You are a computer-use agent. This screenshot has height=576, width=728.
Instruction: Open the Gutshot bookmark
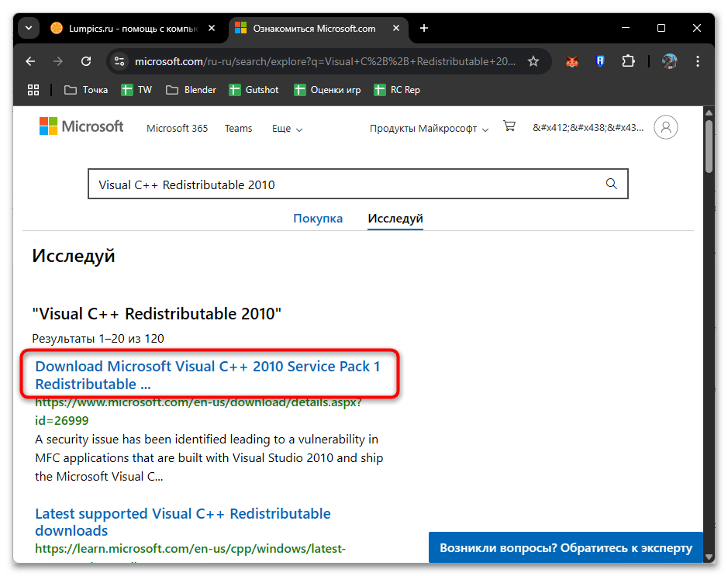click(254, 90)
